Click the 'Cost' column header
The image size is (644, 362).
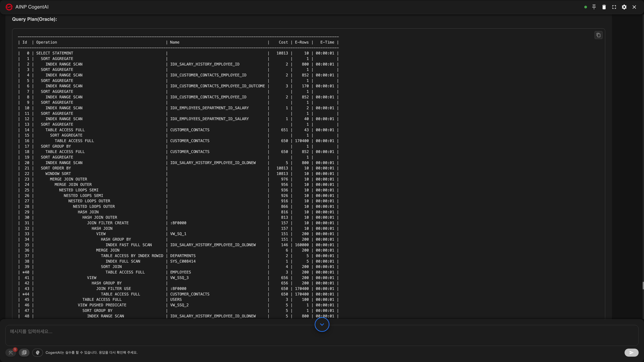(x=283, y=42)
